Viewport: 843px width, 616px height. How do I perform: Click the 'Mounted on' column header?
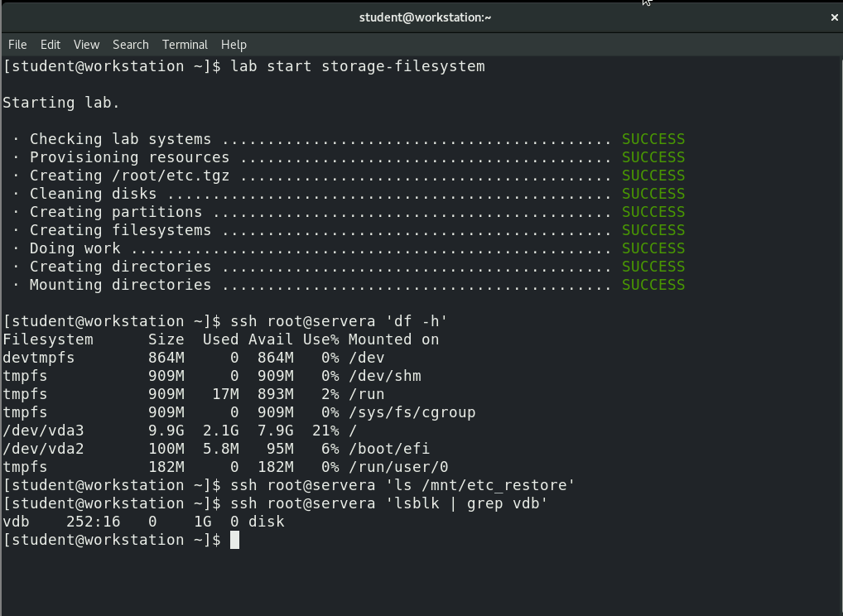coord(393,339)
